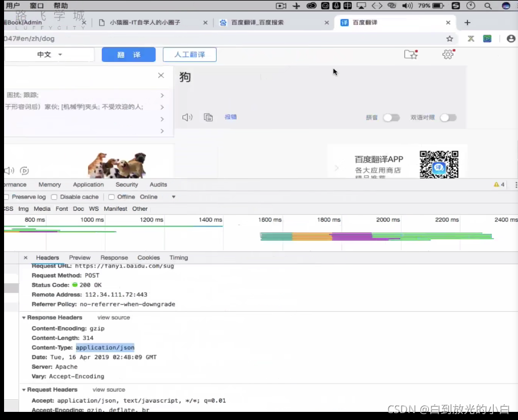Open the 窗口 menu in menu bar
Viewport: 518px width, 420px height.
pos(37,6)
